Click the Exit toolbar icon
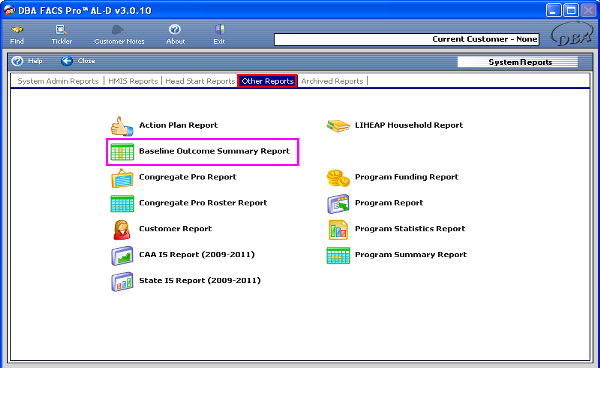Viewport: 600px width, 400px height. coord(219,34)
